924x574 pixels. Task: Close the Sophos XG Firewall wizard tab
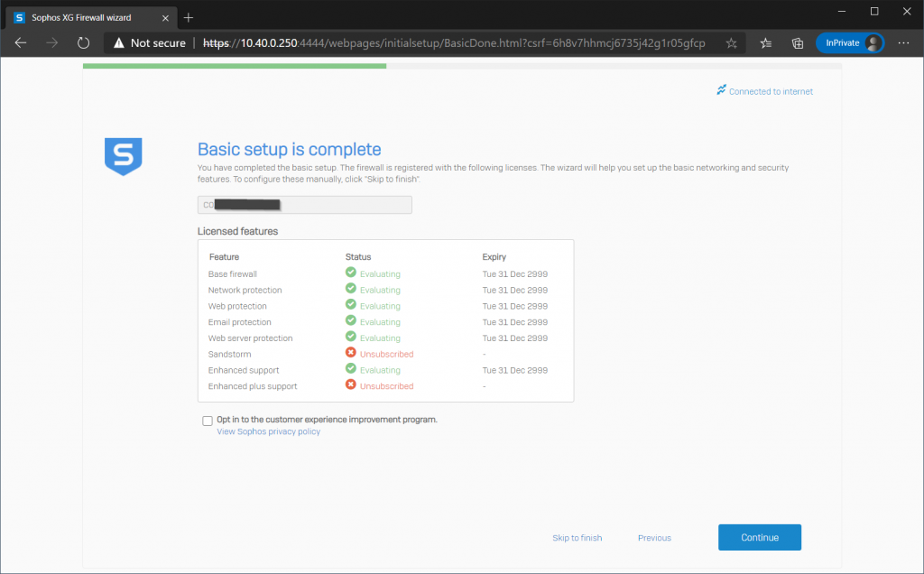point(165,18)
